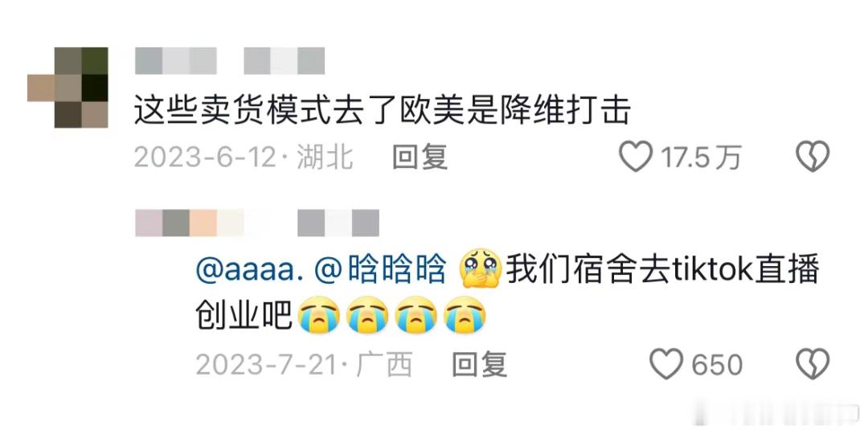Viewport: 868px width, 434px height.
Task: Tap 回复 under the 2023-7-21 reply
Action: (x=479, y=365)
